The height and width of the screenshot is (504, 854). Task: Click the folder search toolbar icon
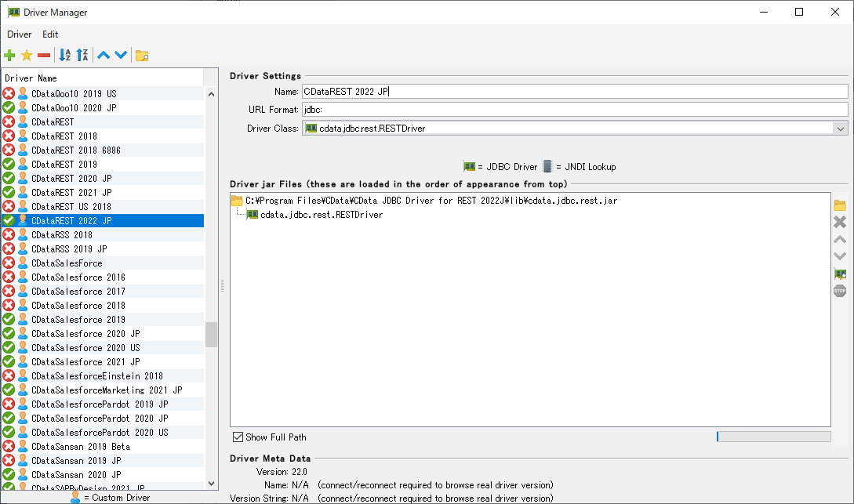[142, 55]
